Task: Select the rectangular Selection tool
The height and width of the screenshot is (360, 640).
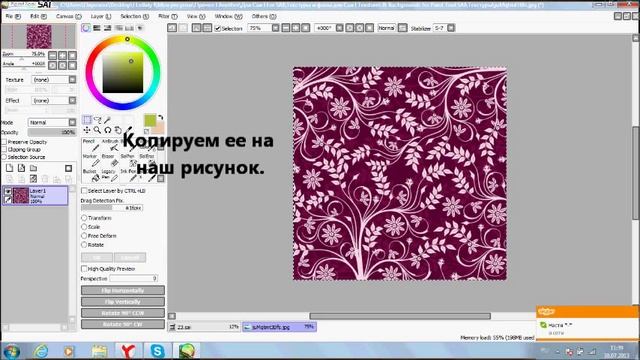Action: (x=87, y=120)
